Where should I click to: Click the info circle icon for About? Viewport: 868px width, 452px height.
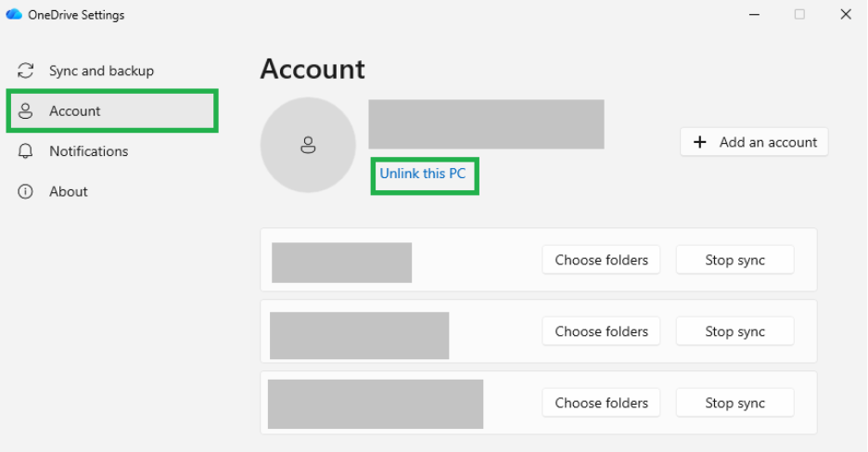25,191
